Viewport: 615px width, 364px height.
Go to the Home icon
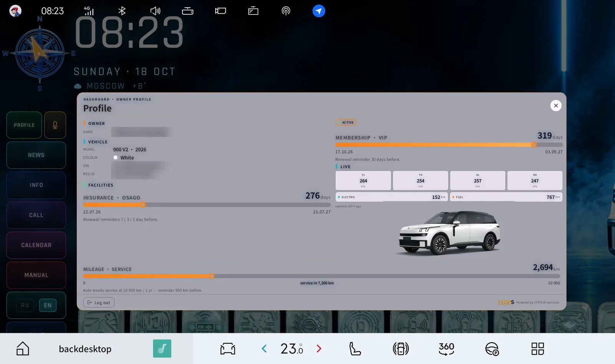[x=23, y=349]
